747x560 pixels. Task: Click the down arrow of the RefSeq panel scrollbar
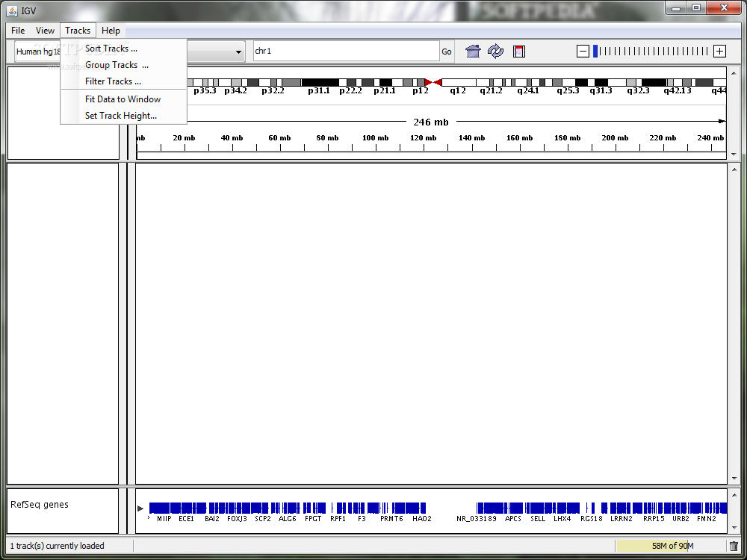[x=734, y=528]
